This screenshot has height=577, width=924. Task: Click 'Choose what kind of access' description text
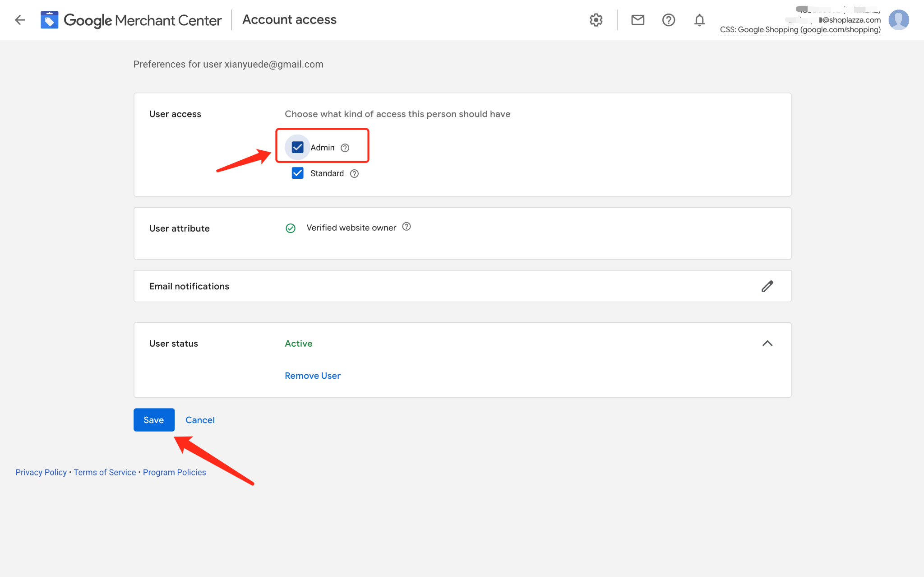point(397,114)
